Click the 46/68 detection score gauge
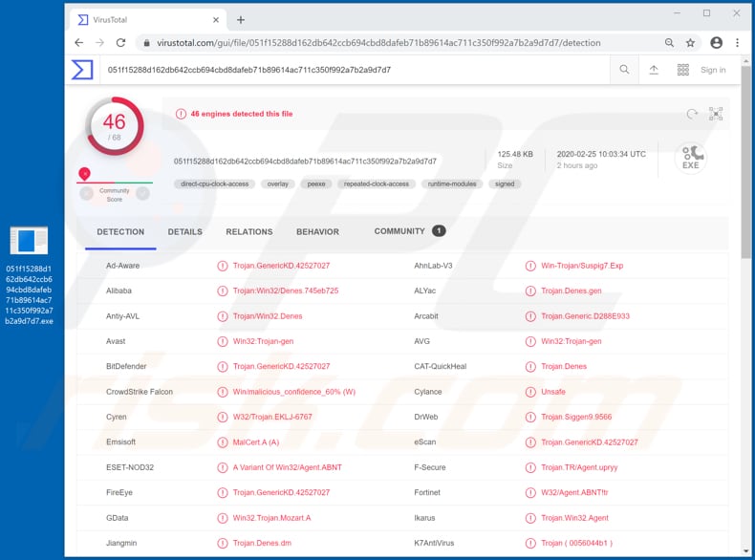Screen dimensions: 755x560 pos(114,126)
